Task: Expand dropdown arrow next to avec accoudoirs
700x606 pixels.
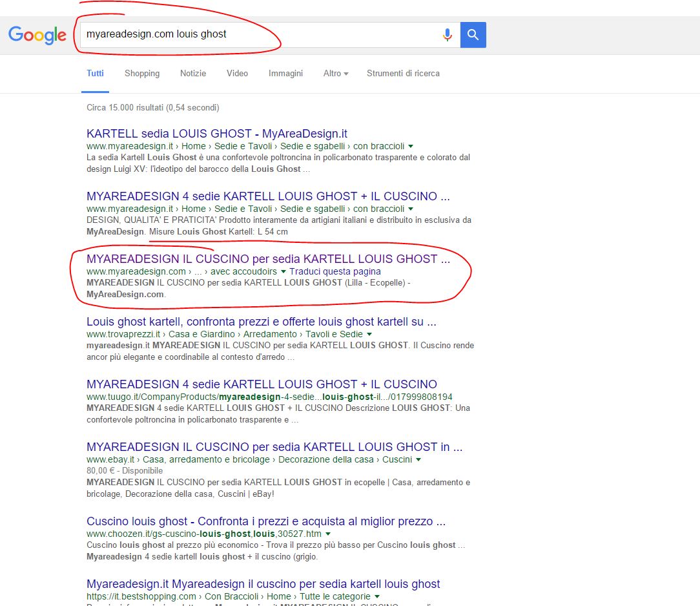Action: (x=283, y=271)
